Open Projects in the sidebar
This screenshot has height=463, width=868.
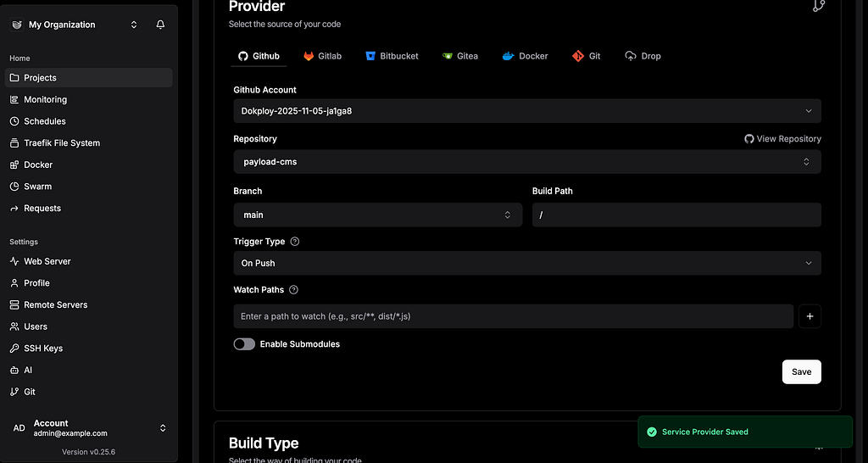[x=88, y=77]
